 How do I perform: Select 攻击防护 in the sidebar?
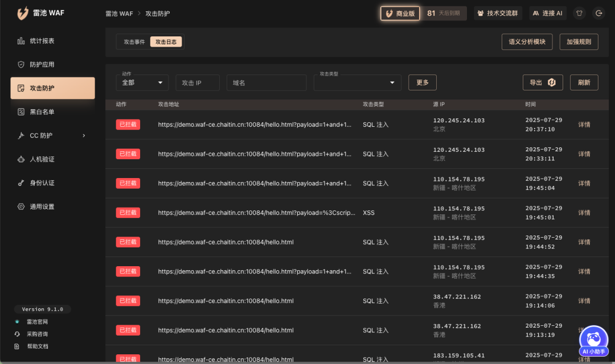[x=52, y=88]
